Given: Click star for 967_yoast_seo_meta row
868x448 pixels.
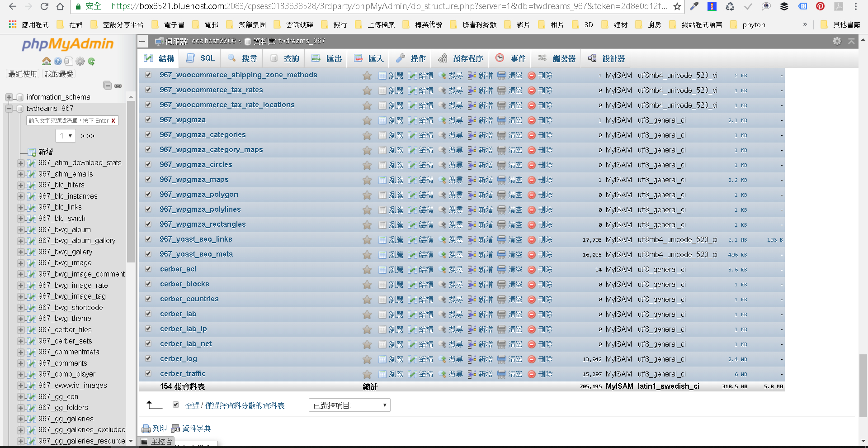Looking at the screenshot, I should (x=367, y=255).
